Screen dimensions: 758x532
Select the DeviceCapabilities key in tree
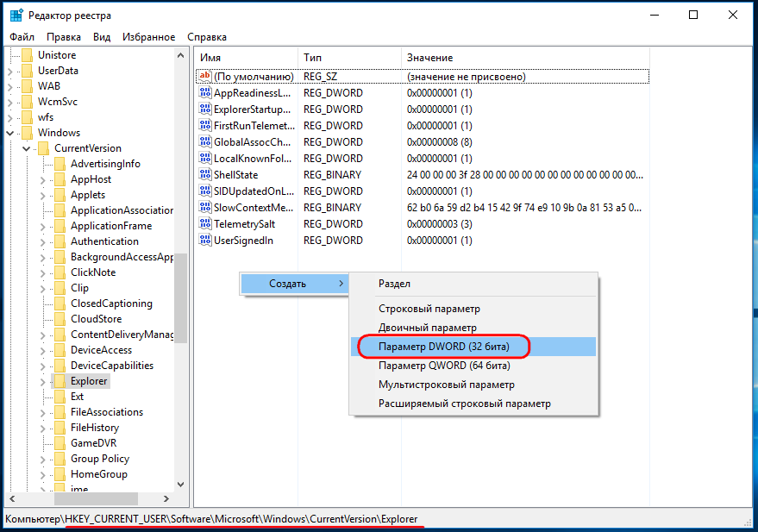point(112,366)
